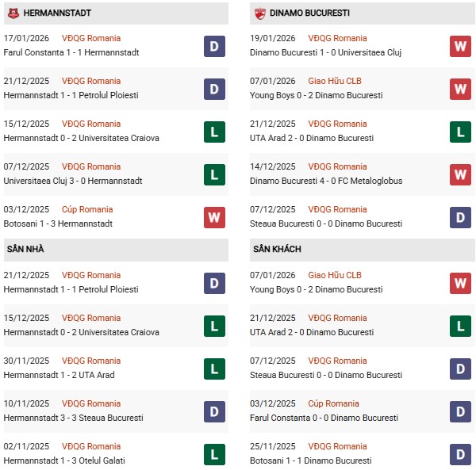The width and height of the screenshot is (476, 470).
Task: Click W badge for Dinamo 1-0 Universitaea Cluj
Action: 460,46
